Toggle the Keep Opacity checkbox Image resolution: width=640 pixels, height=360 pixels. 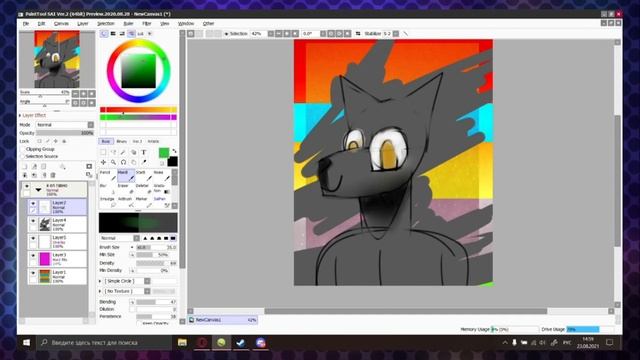138,324
